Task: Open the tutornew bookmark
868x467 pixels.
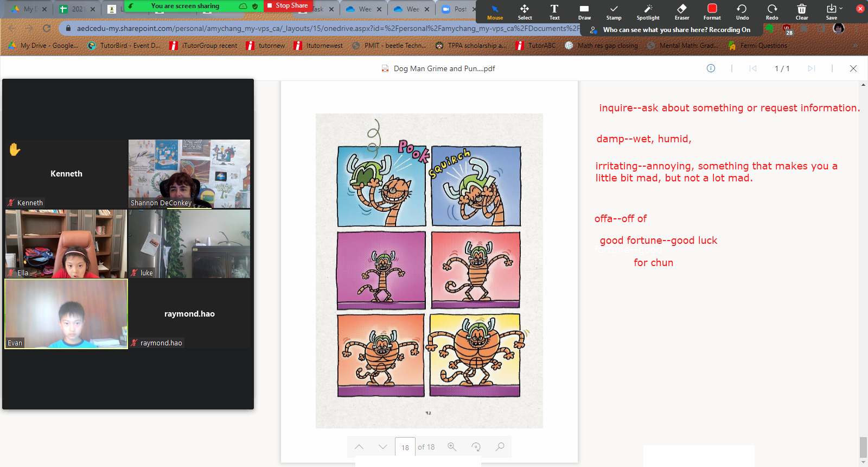Action: click(266, 46)
